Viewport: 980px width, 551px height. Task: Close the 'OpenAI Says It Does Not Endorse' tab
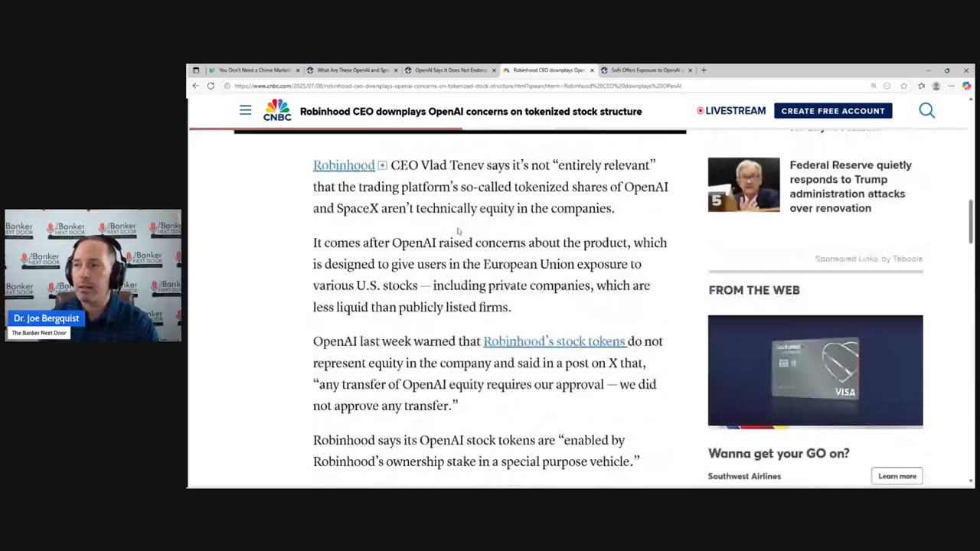(494, 70)
